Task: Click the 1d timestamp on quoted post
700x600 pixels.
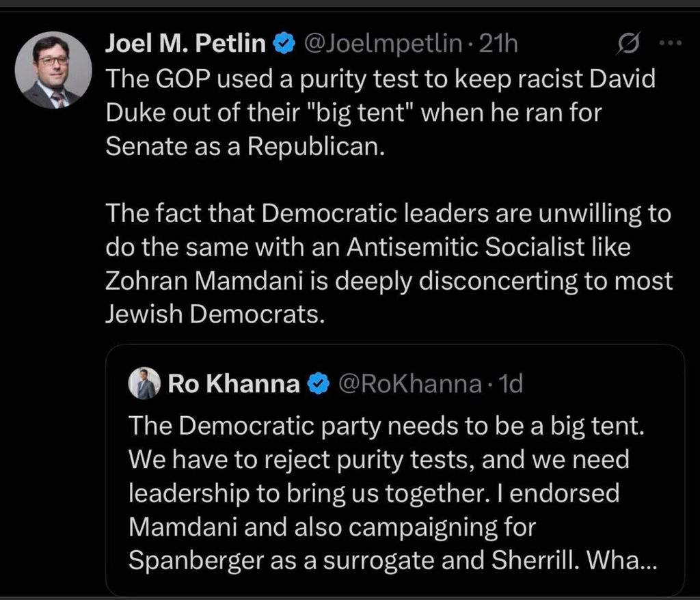Action: tap(509, 385)
